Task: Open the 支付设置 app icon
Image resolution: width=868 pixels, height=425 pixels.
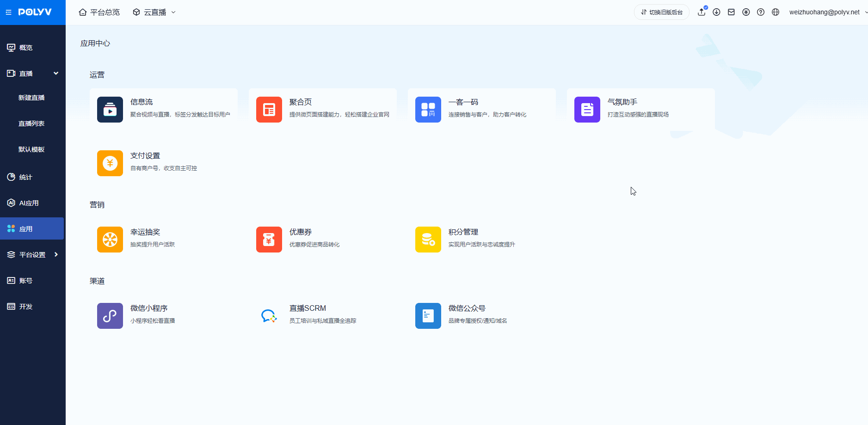Action: 110,163
